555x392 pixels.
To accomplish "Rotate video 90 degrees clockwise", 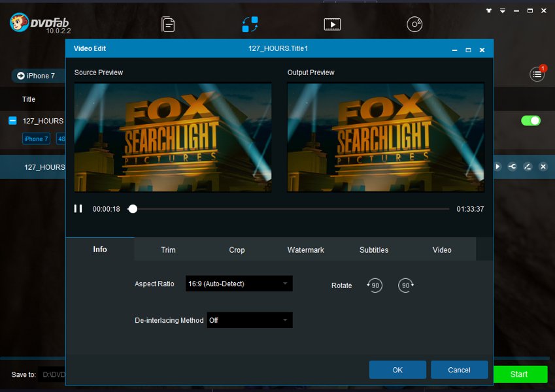I will (x=406, y=286).
